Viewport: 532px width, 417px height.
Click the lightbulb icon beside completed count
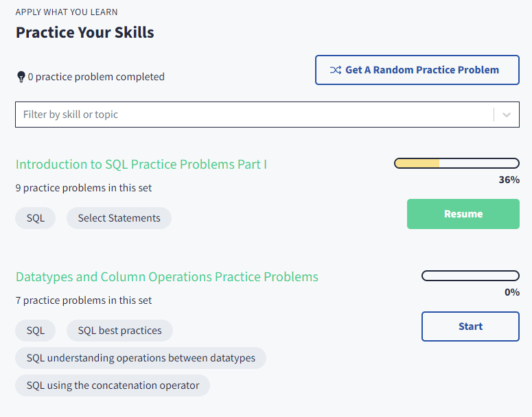click(x=21, y=77)
